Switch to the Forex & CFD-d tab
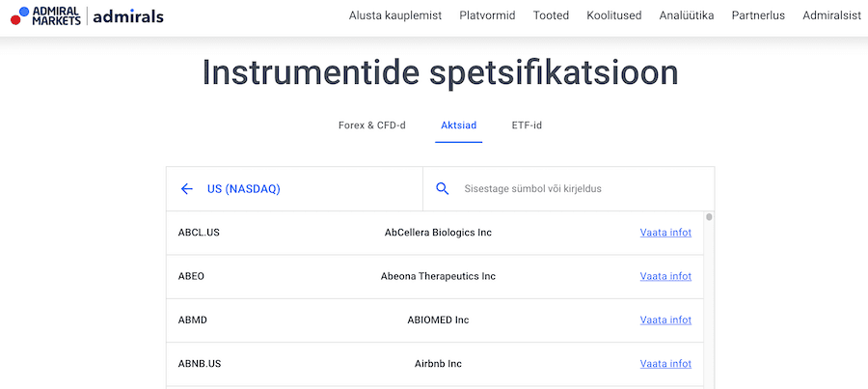This screenshot has width=868, height=389. point(371,125)
